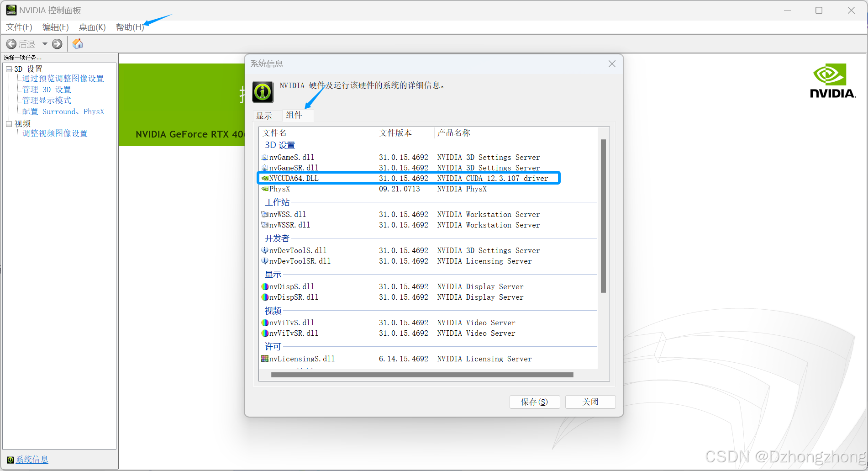Click the nvWSSR.dll file icon

coord(265,225)
